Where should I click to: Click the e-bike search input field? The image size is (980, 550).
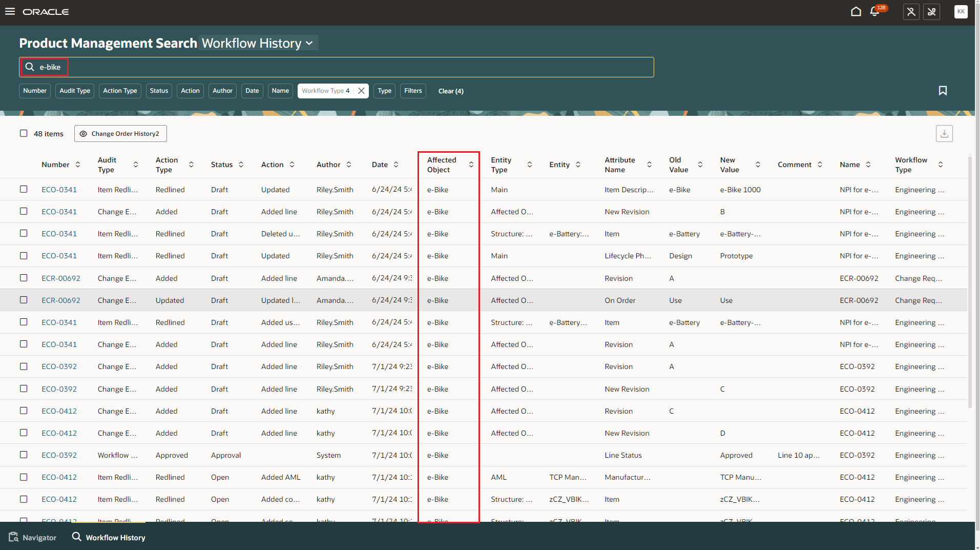336,67
